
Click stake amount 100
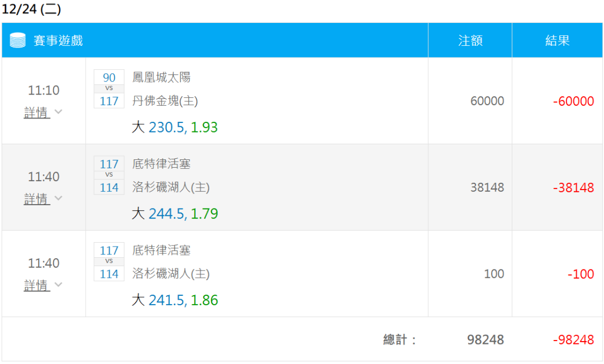click(494, 274)
